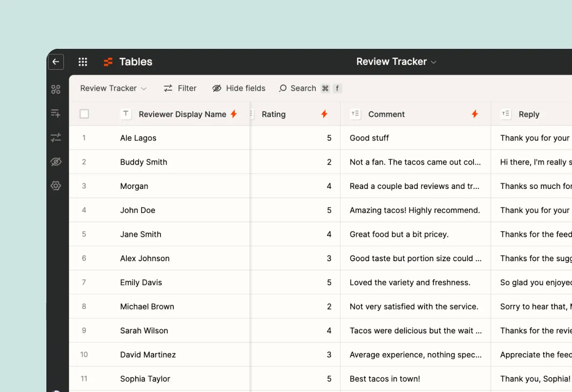Click the crossed-out eye next to Hide fields
Image resolution: width=572 pixels, height=392 pixels.
click(216, 88)
